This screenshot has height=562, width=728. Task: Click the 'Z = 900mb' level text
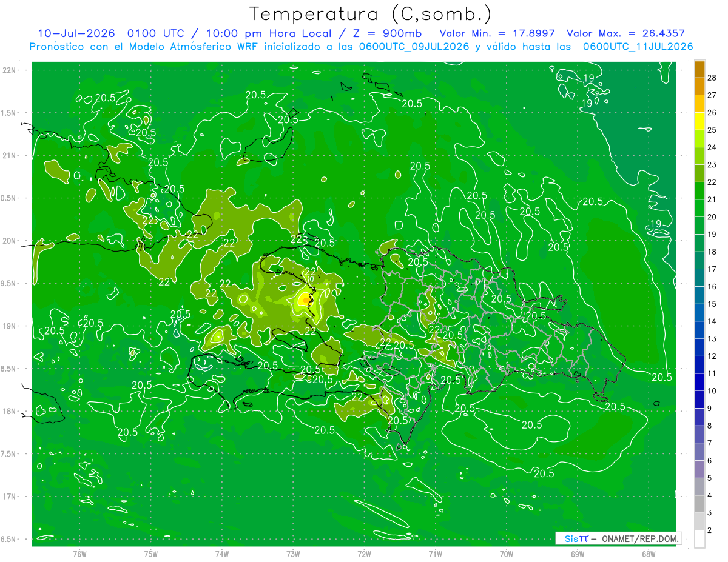pyautogui.click(x=387, y=33)
